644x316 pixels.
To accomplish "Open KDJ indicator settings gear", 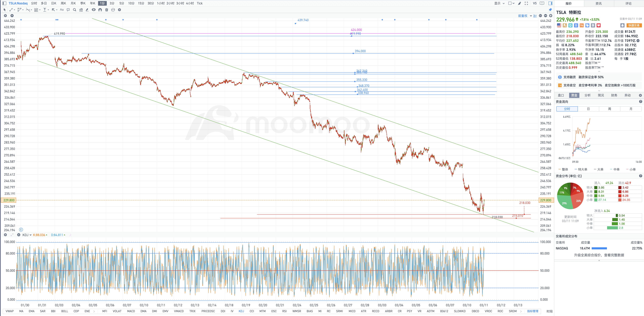I will (5, 235).
